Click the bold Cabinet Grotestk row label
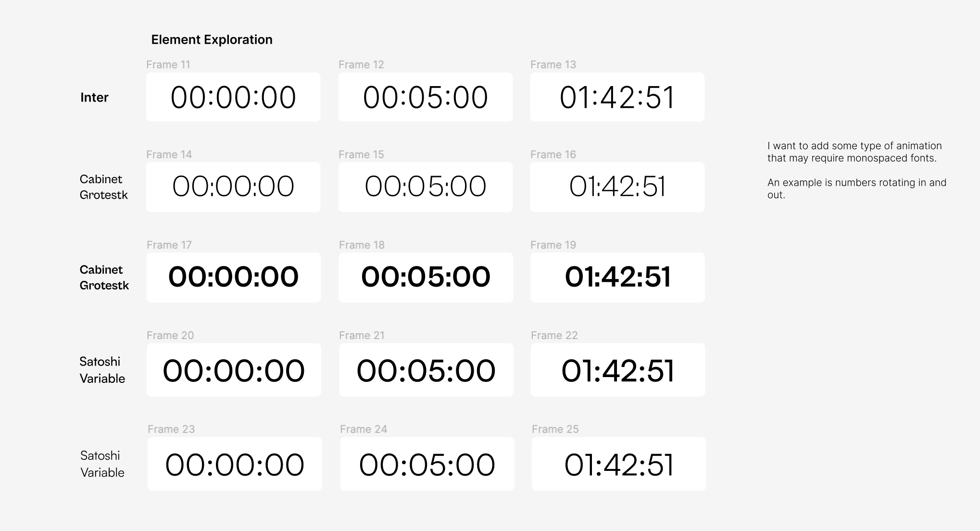 point(104,278)
